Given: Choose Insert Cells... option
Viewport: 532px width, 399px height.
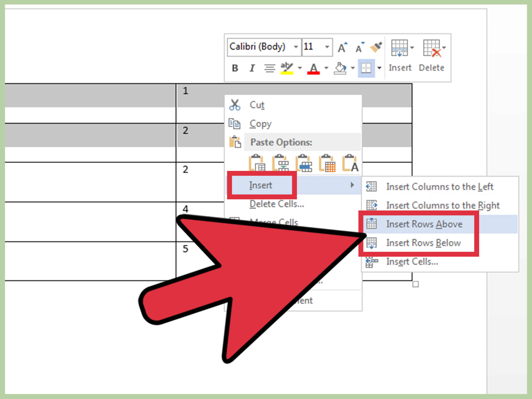Looking at the screenshot, I should [x=440, y=262].
